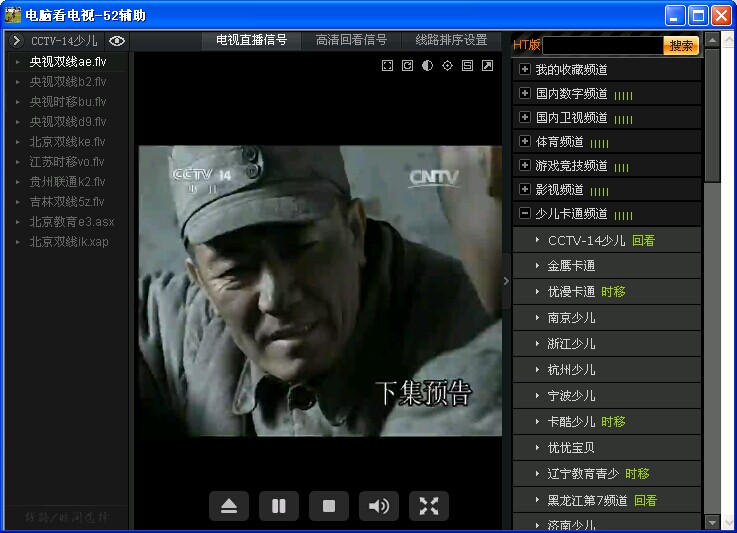
Task: Switch to 高清回看信号 tab
Action: [x=351, y=40]
